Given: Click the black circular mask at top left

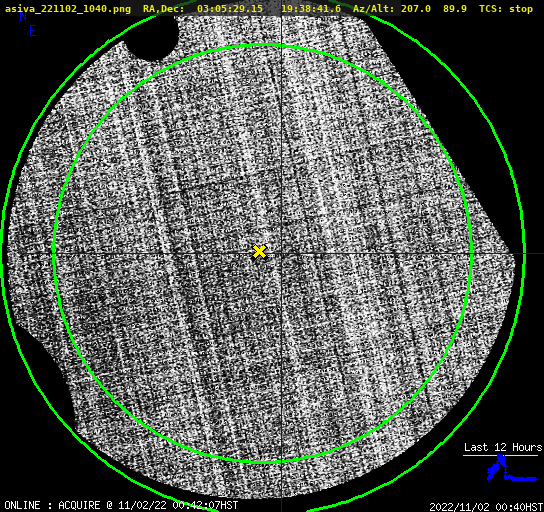Looking at the screenshot, I should pyautogui.click(x=152, y=37).
